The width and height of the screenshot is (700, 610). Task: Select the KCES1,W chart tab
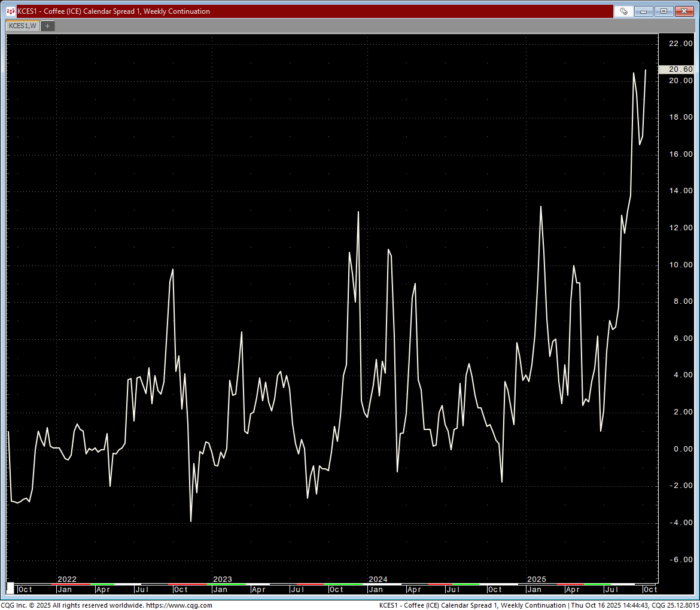click(22, 26)
